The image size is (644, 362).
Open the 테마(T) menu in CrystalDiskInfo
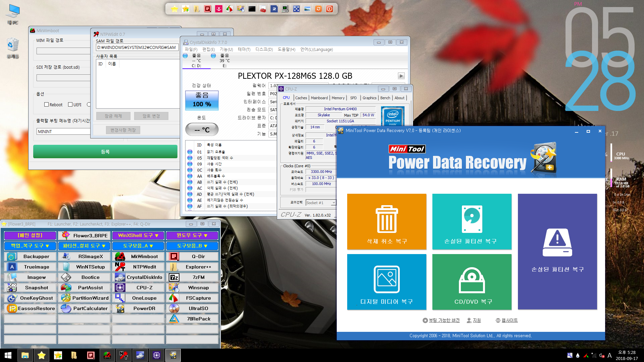pos(244,49)
